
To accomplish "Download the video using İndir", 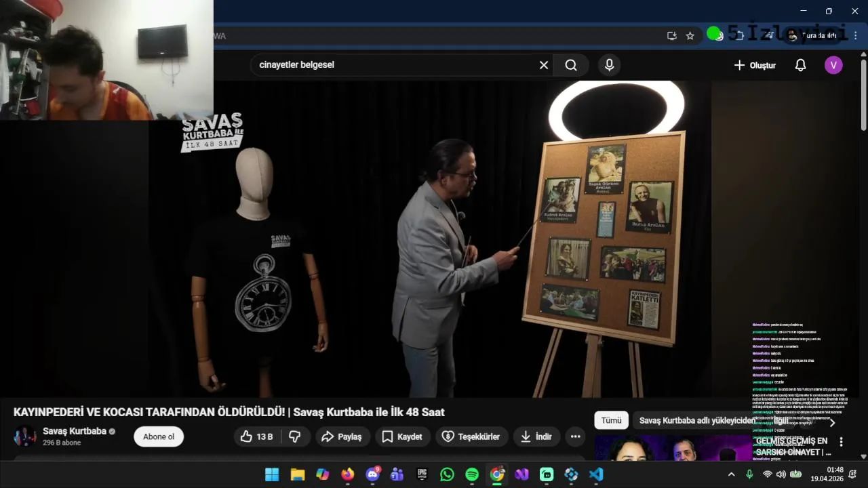I will point(536,436).
